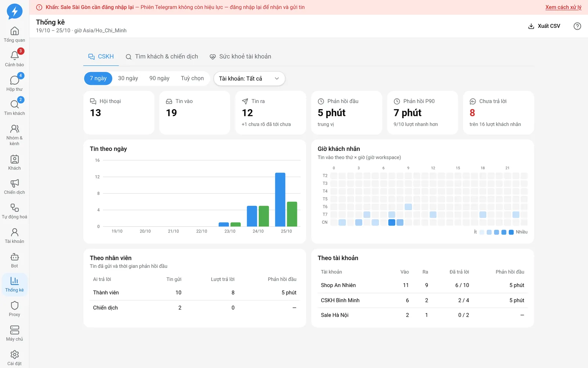Click the help question mark icon

tap(577, 26)
